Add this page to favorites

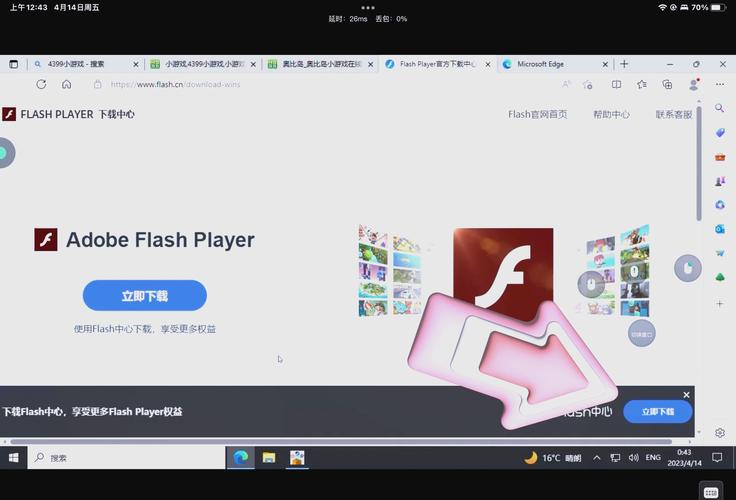(x=587, y=85)
